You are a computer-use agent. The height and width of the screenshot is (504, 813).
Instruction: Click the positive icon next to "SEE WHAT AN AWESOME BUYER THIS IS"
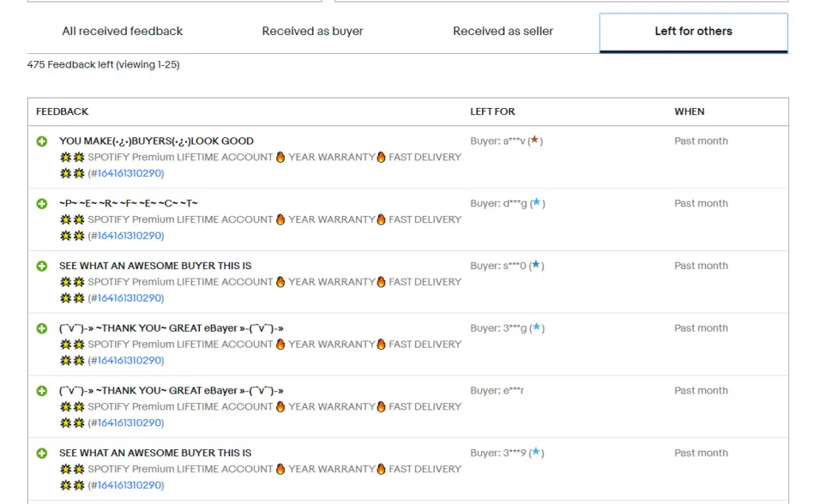[x=42, y=265]
